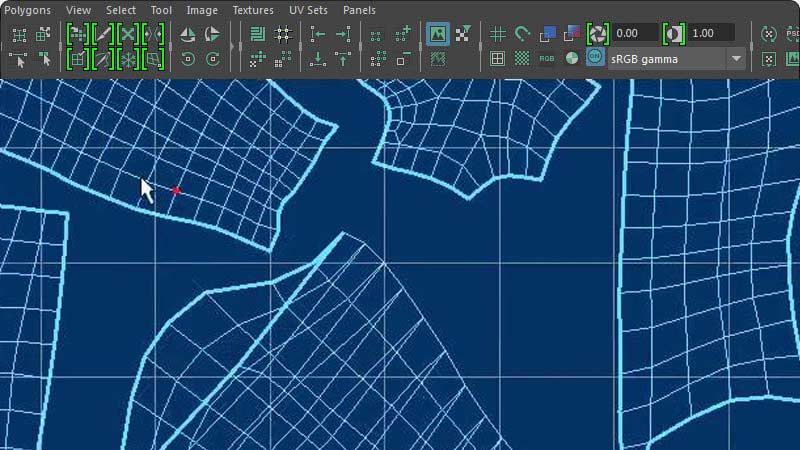
Task: Open the Polygons menu
Action: [27, 10]
